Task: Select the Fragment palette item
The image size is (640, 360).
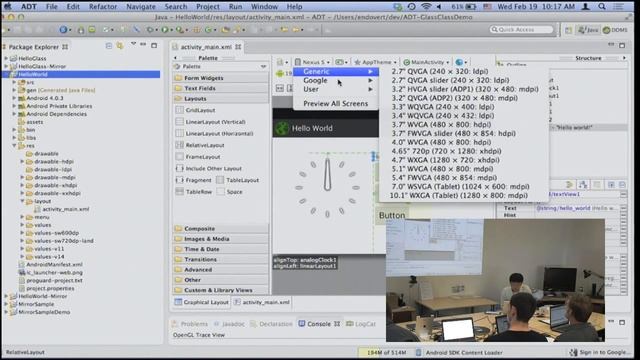Action: point(193,180)
